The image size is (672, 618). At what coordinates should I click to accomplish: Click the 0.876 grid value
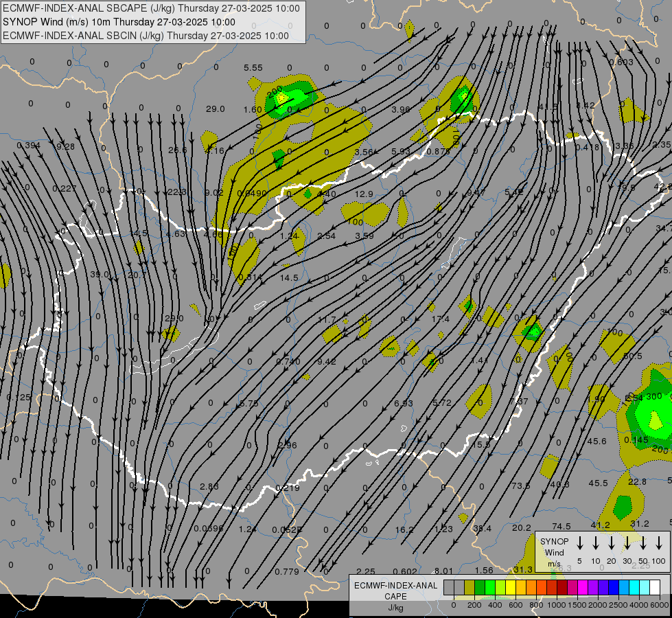(x=439, y=151)
